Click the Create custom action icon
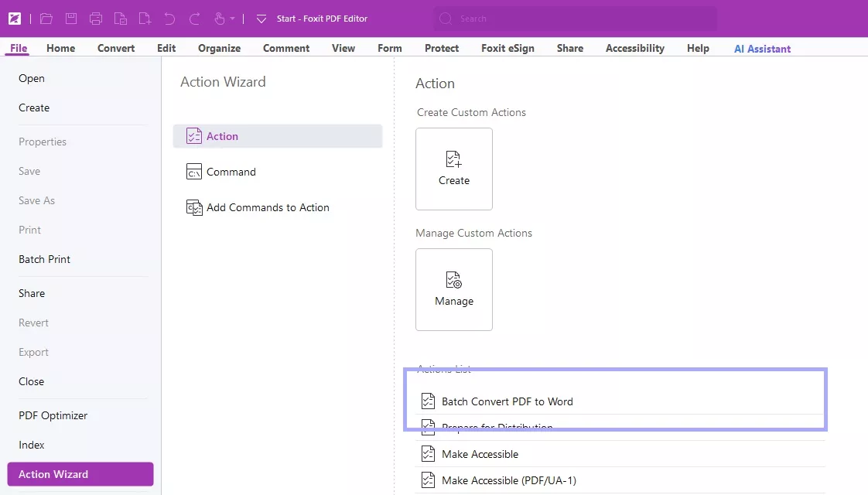The image size is (868, 495). point(454,160)
